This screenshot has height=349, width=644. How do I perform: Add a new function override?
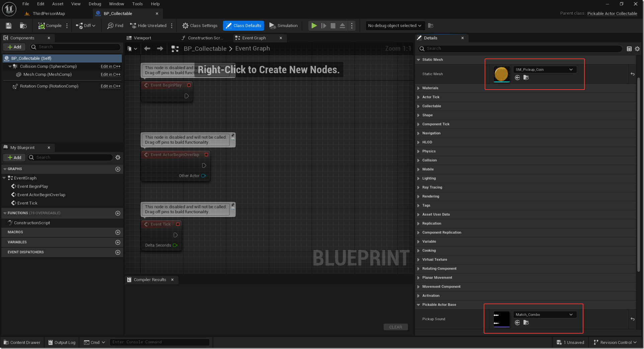[x=118, y=213]
